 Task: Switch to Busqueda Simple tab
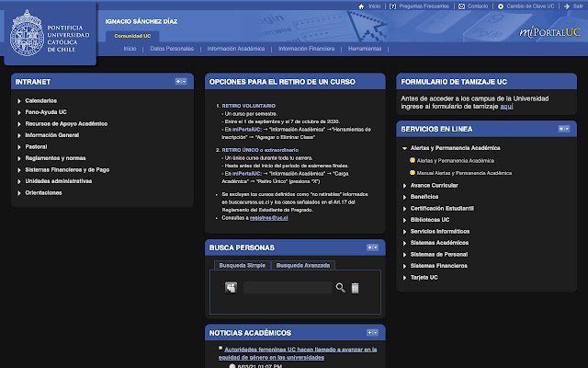coord(243,265)
